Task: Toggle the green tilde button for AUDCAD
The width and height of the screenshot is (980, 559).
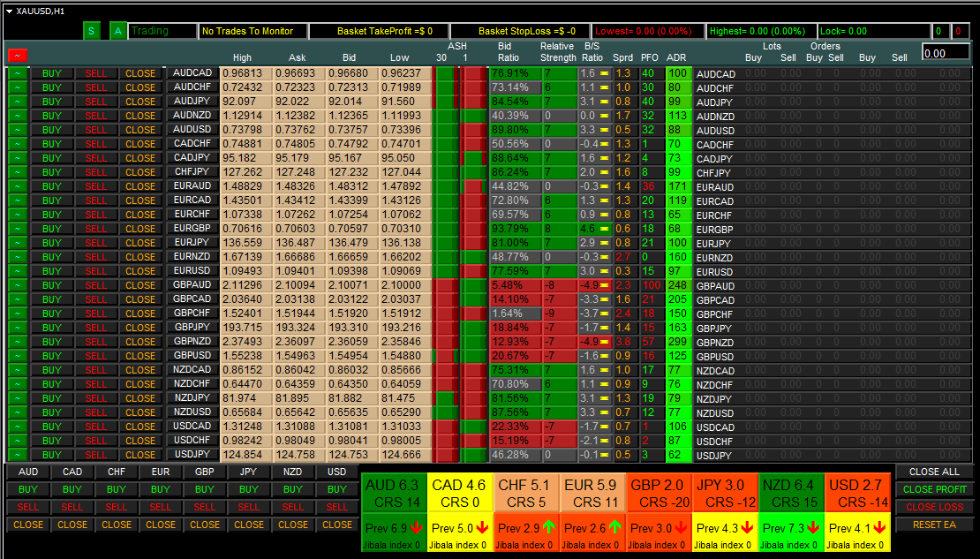Action: coord(18,73)
